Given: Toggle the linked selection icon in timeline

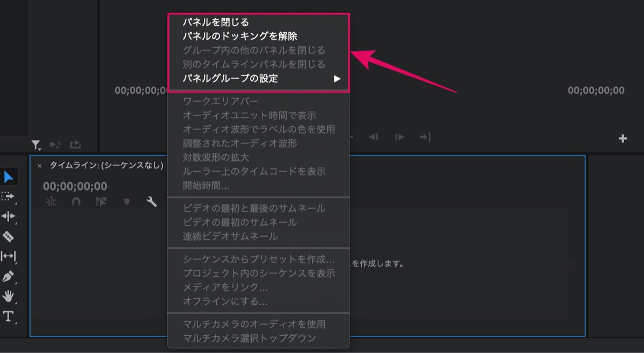Looking at the screenshot, I should tap(101, 202).
